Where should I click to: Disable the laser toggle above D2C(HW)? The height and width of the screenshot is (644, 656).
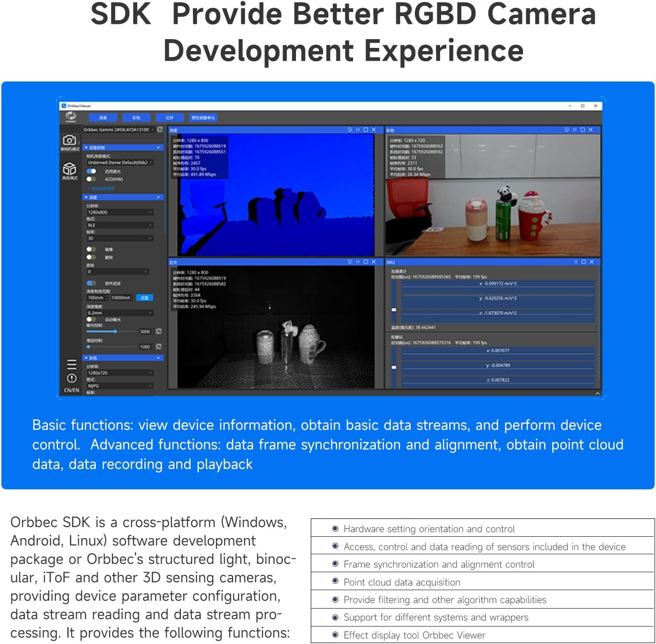[91, 171]
